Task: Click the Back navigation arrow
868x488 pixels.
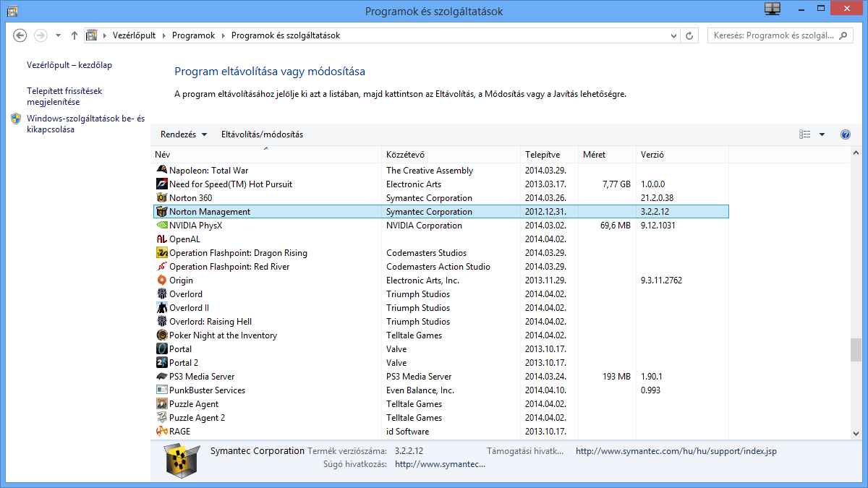Action: [x=20, y=35]
